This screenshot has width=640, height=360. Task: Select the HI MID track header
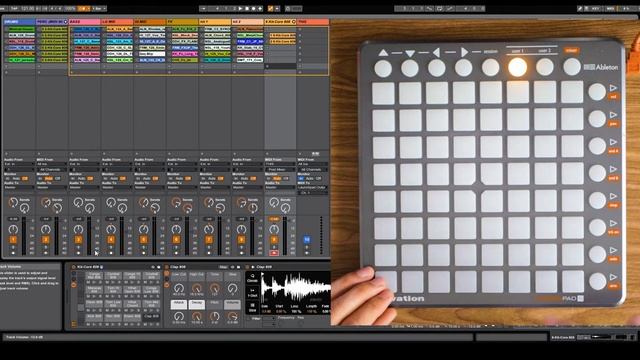150,22
